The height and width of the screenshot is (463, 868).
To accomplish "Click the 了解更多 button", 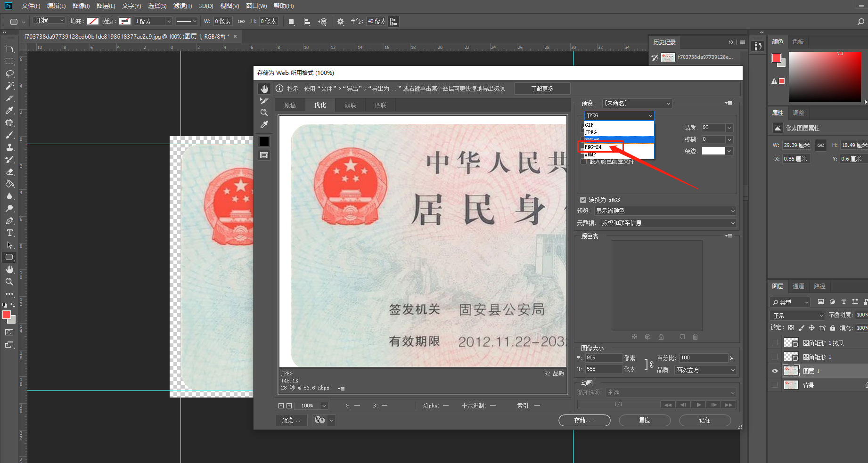I will coord(542,88).
